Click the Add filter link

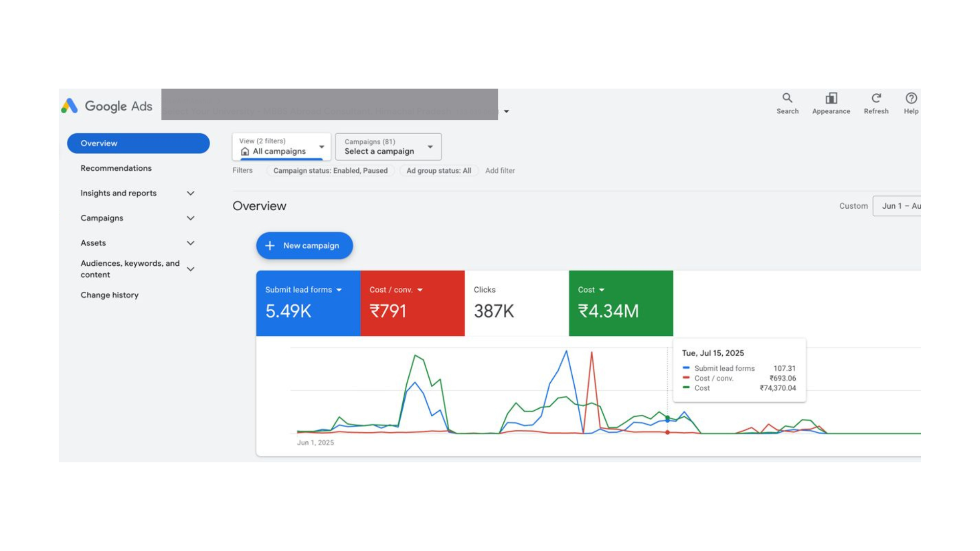tap(500, 171)
